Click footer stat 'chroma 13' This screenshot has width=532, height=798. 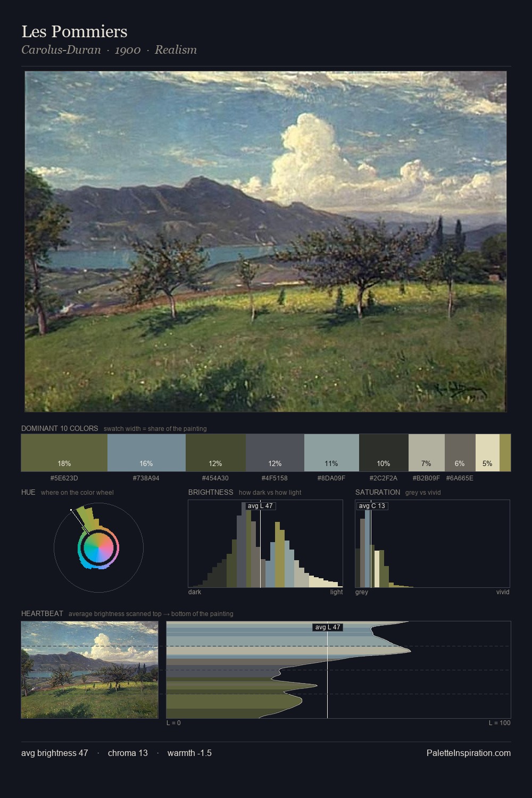pos(128,753)
